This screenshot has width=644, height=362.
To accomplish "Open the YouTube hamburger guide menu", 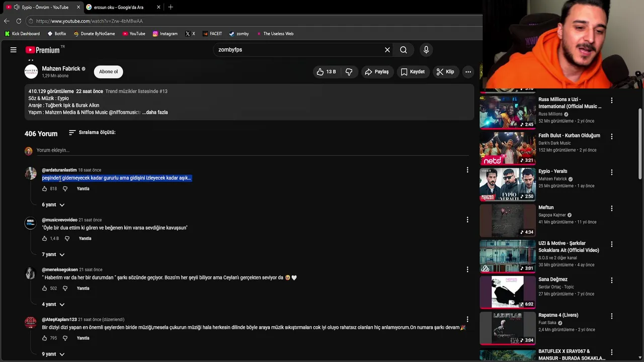I will pos(14,50).
